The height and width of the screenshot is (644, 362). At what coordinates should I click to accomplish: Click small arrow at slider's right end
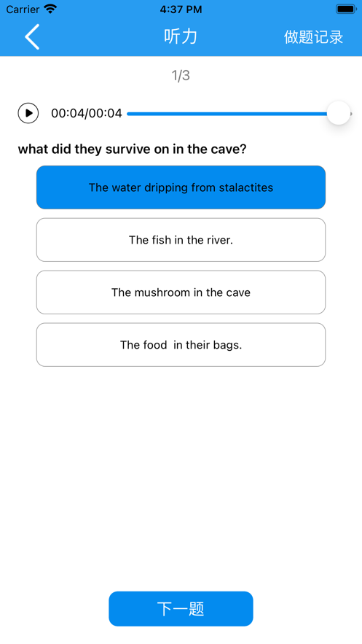[351, 114]
